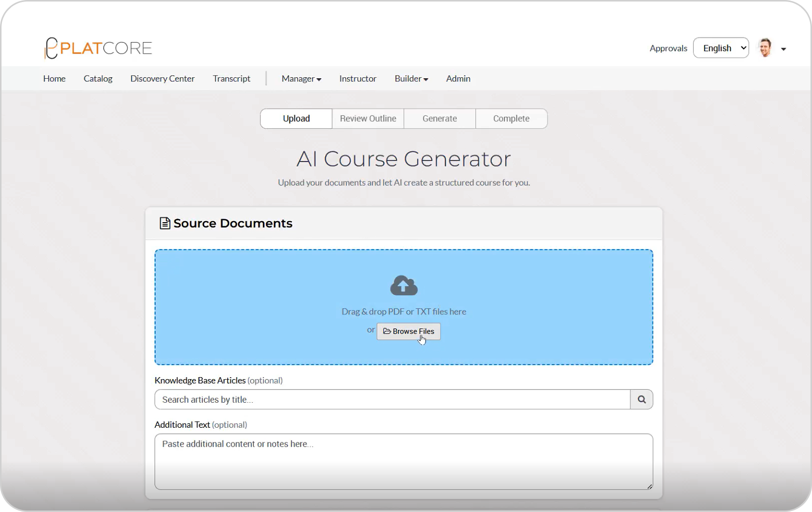The height and width of the screenshot is (512, 812).
Task: Open the Approvals link
Action: (668, 48)
